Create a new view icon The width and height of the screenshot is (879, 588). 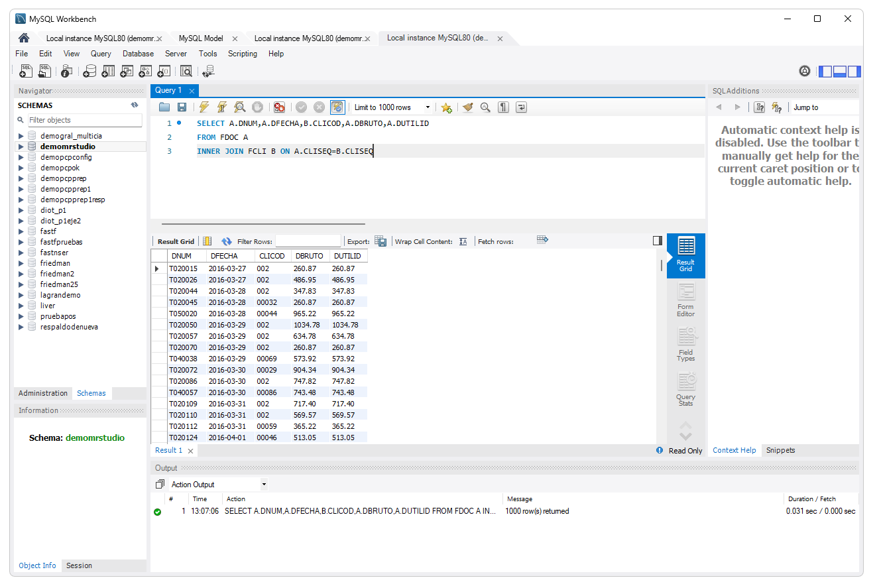(127, 71)
